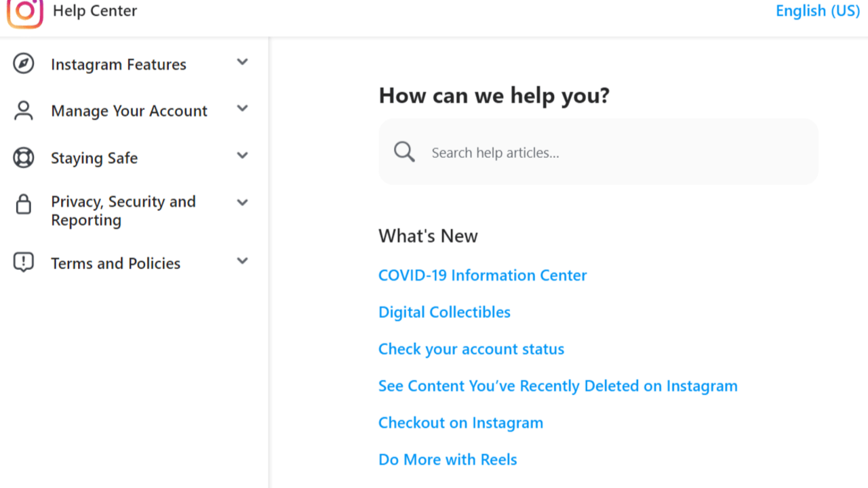
Task: Click the Search help articles input field
Action: tap(610, 152)
